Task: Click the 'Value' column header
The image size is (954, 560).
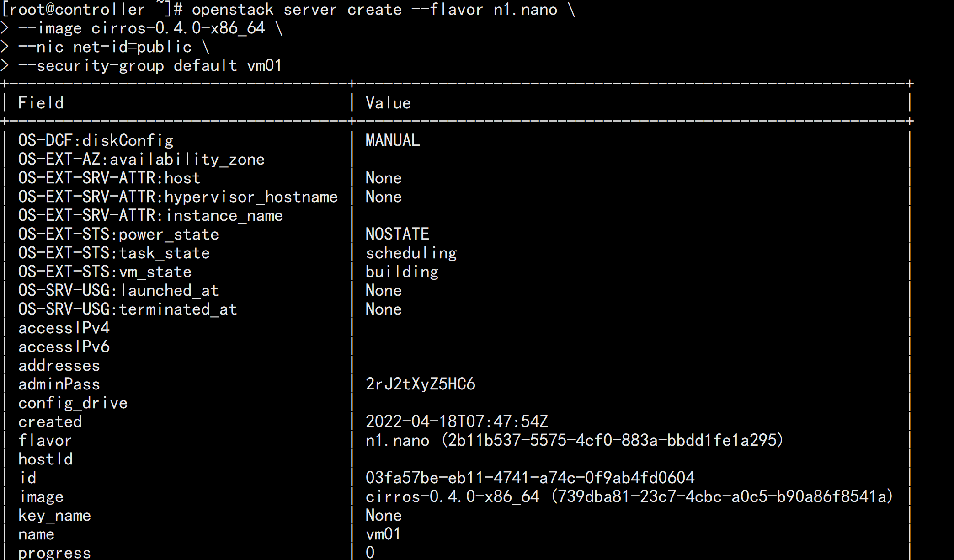Action: (389, 103)
